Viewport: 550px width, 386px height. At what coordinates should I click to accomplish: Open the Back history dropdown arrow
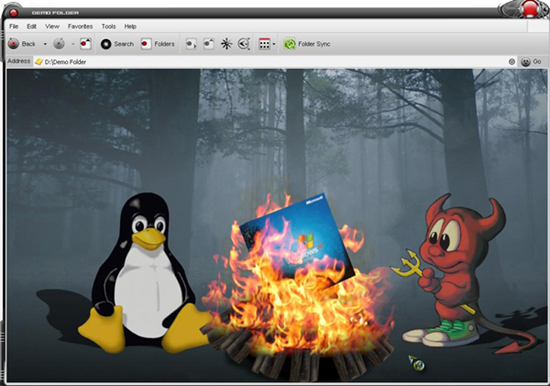tap(45, 44)
